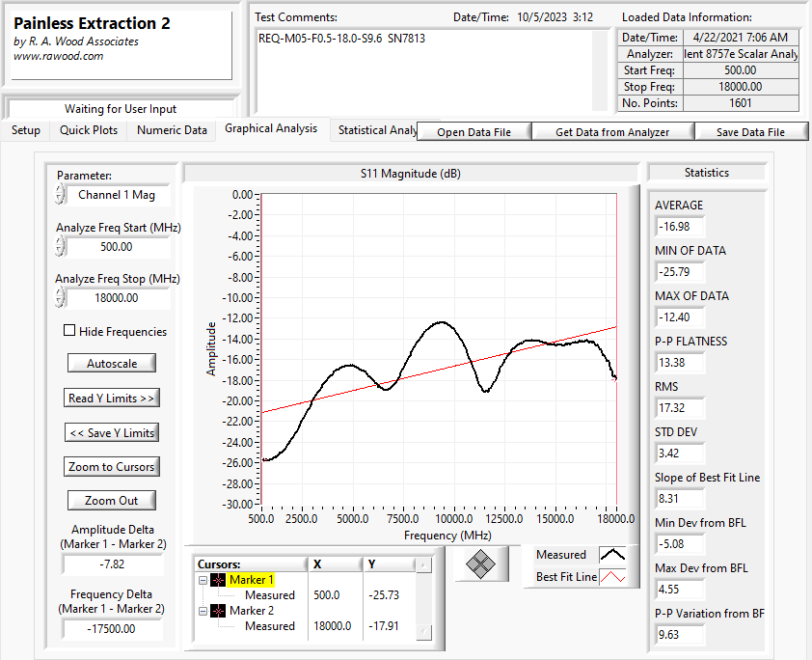Click the Channel 1 Mag parameter field
The height and width of the screenshot is (660, 812).
point(118,195)
